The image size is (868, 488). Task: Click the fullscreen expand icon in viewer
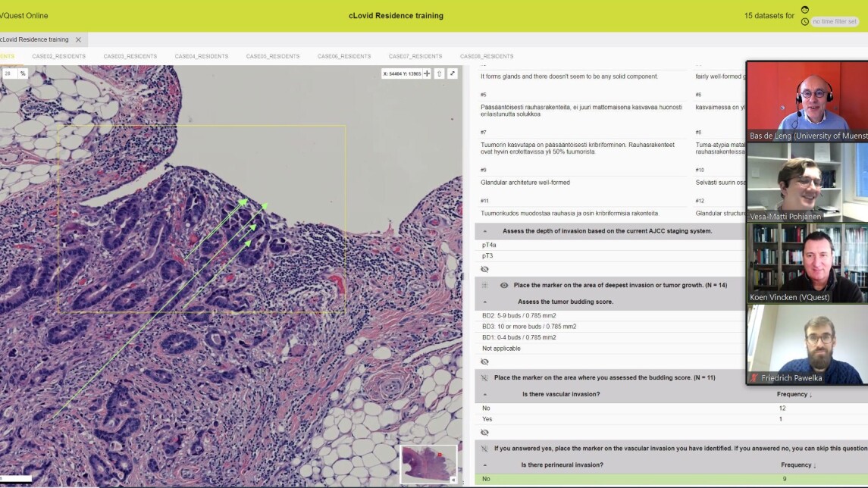coord(453,74)
